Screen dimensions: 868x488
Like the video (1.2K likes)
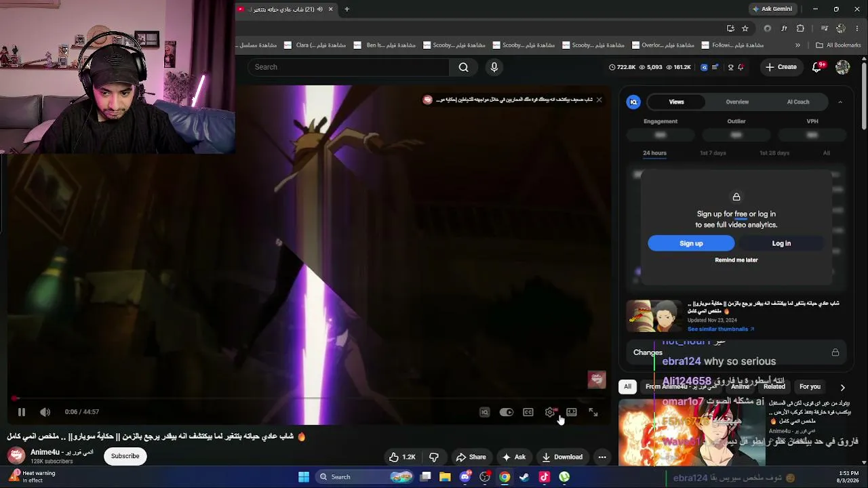tap(402, 457)
